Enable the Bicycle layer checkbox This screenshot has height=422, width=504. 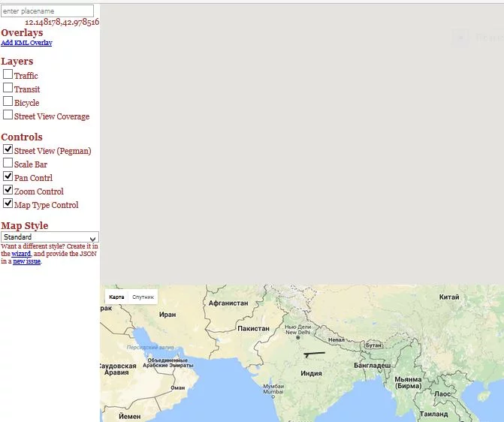click(8, 101)
